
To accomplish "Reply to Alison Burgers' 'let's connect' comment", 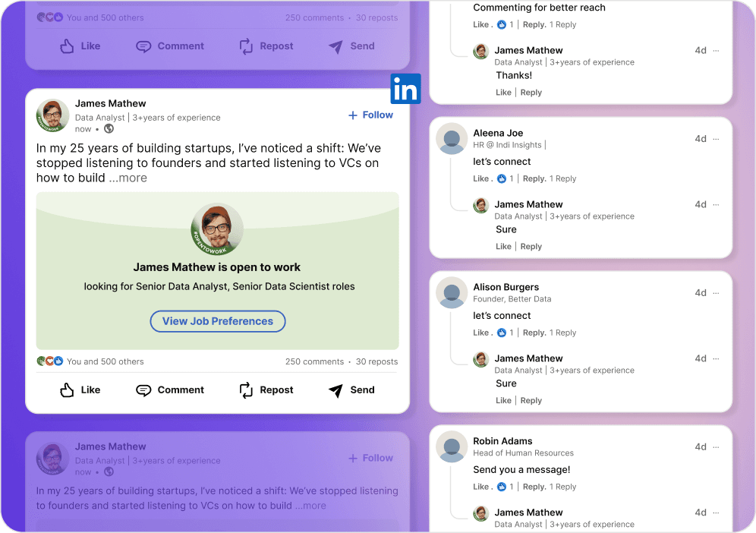I will tap(534, 333).
